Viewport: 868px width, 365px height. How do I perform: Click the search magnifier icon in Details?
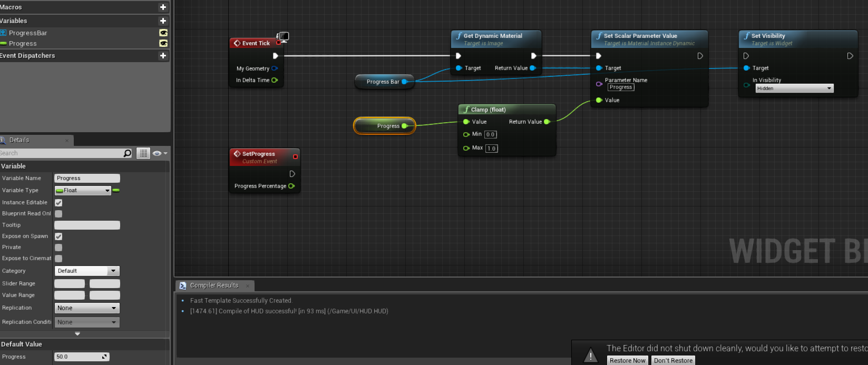click(128, 153)
